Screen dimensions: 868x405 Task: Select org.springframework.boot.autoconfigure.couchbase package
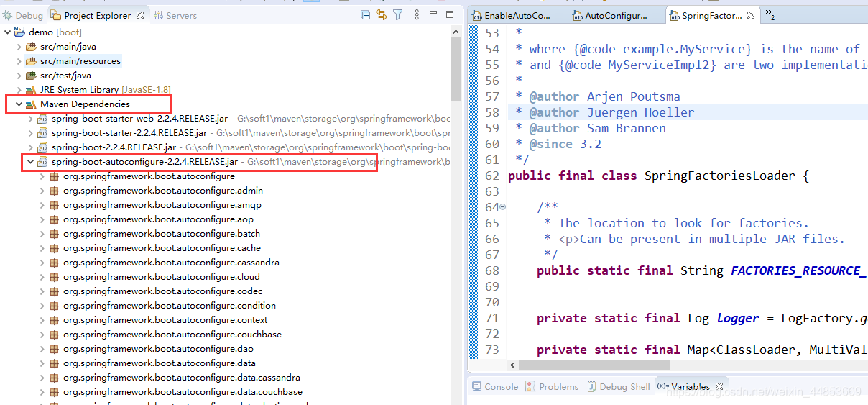(172, 335)
